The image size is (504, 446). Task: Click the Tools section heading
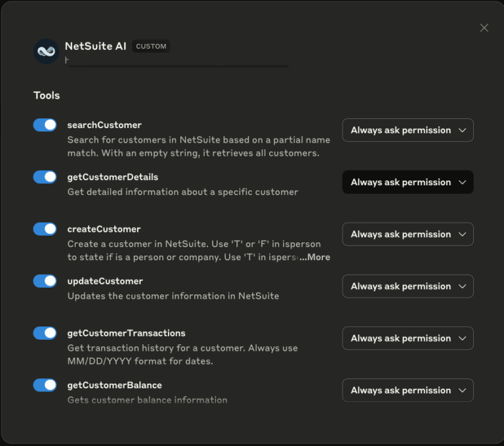pos(47,95)
